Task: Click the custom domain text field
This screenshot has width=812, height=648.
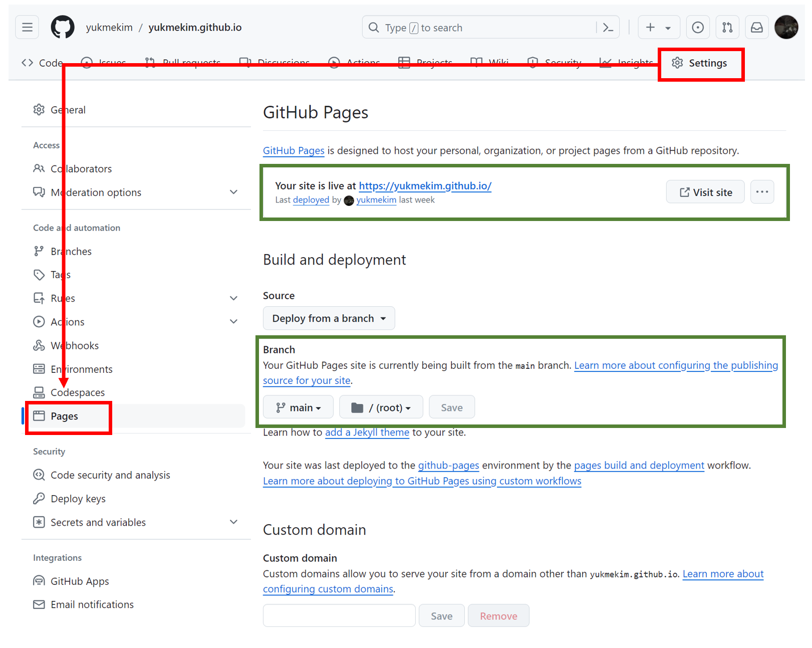Action: click(x=339, y=615)
